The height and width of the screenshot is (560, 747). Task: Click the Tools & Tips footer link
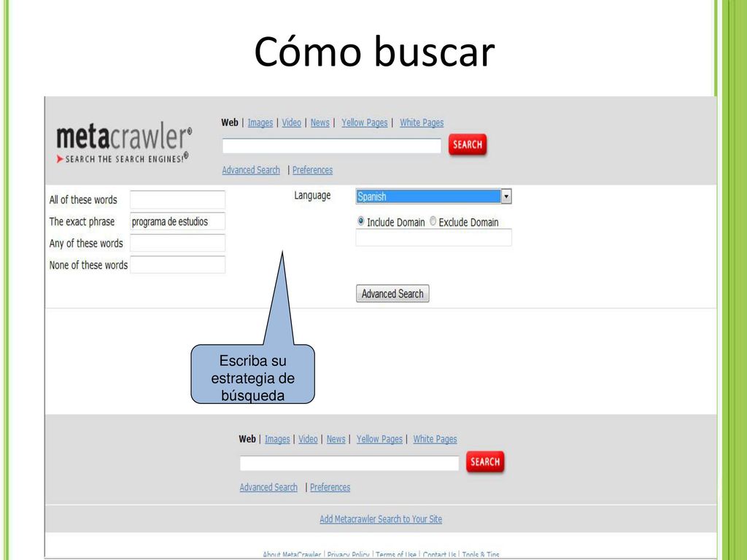(481, 555)
